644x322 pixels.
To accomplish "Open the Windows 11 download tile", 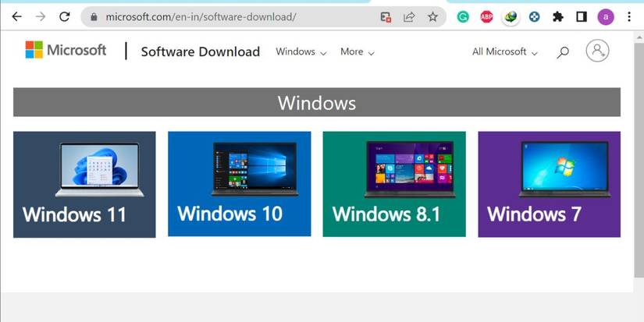I will pyautogui.click(x=84, y=185).
